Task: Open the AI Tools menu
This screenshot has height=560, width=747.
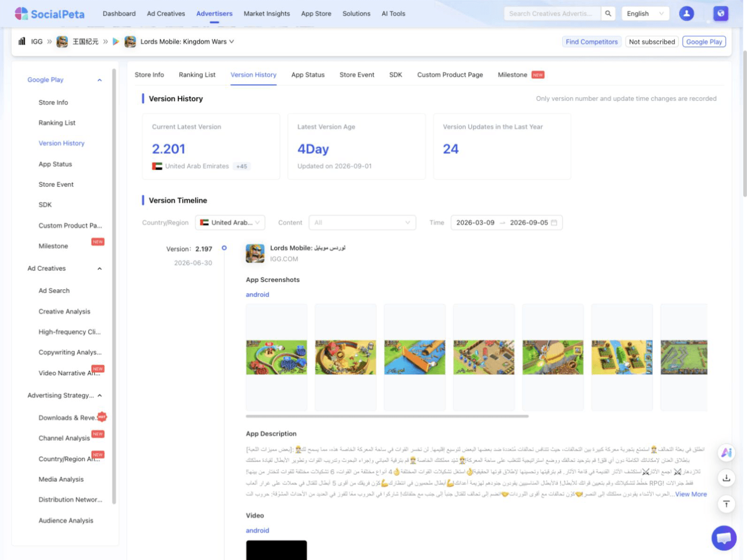Action: pyautogui.click(x=393, y=14)
